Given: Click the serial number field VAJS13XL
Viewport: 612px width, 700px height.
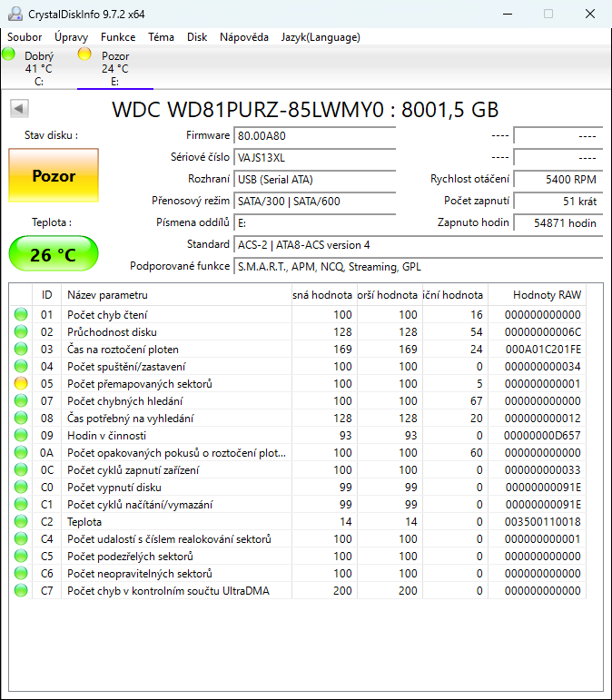Looking at the screenshot, I should [x=315, y=158].
